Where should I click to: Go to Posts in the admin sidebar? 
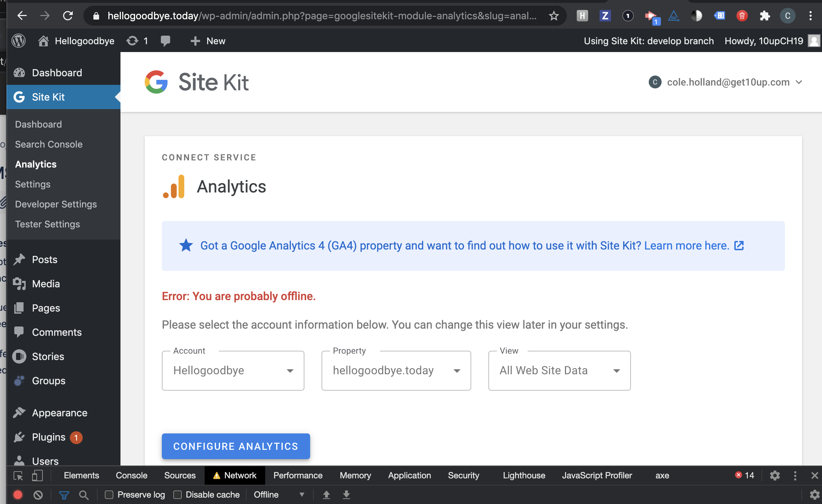(45, 259)
